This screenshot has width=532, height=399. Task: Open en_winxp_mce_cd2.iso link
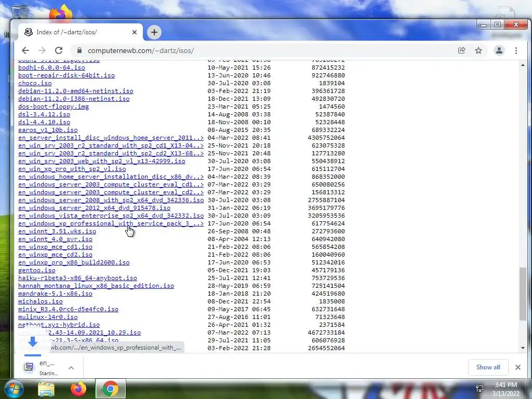coord(55,255)
